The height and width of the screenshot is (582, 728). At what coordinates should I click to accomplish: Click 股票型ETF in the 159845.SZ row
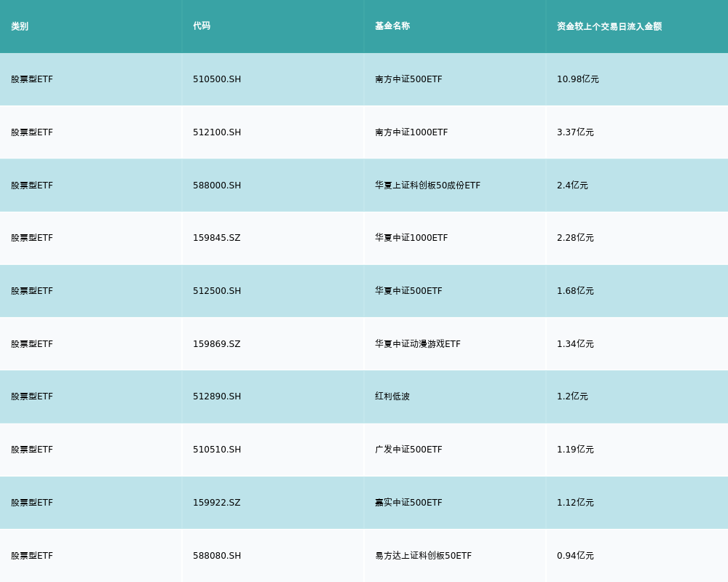[x=32, y=238]
